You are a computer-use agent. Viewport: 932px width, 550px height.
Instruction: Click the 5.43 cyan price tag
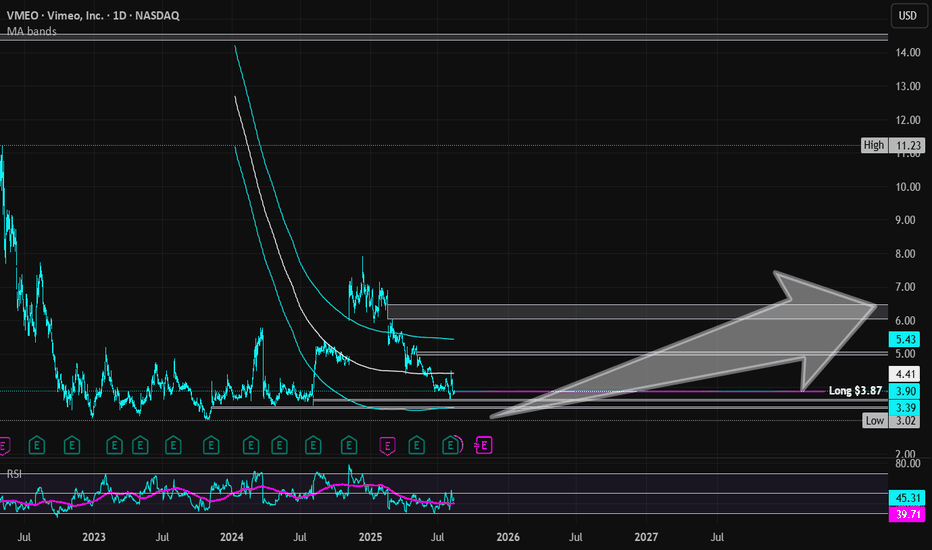(x=905, y=339)
